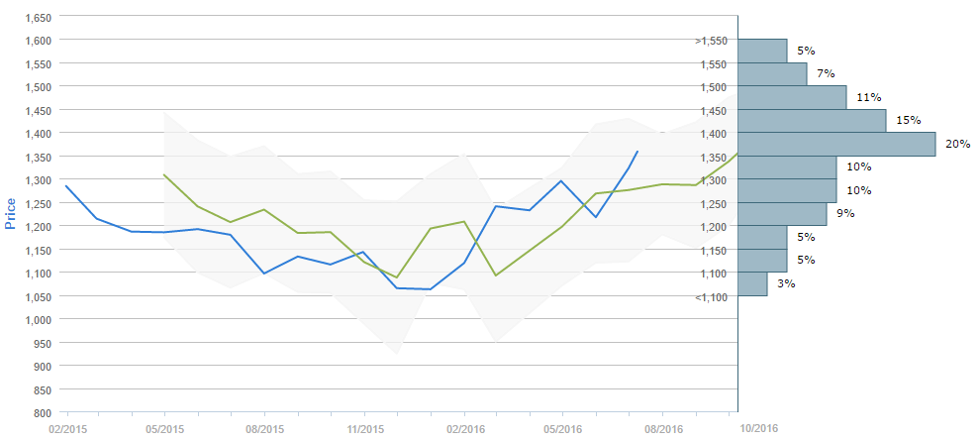Screen dimensions: 980x441
Task: Click the 800 label on price axis
Action: click(x=44, y=412)
